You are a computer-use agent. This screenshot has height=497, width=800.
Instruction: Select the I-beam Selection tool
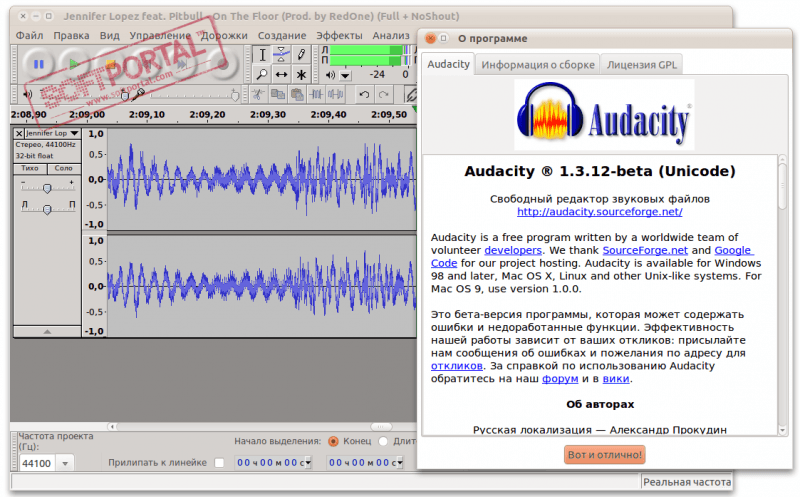pos(262,55)
